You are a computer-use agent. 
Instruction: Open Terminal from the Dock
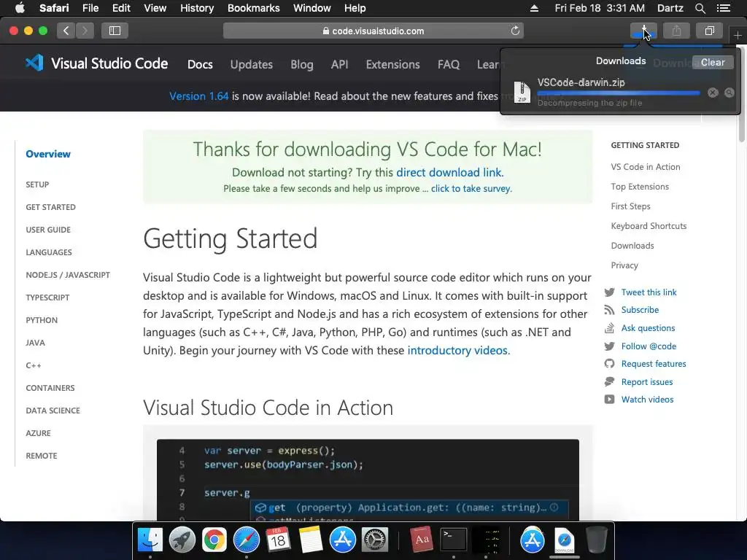click(x=454, y=540)
